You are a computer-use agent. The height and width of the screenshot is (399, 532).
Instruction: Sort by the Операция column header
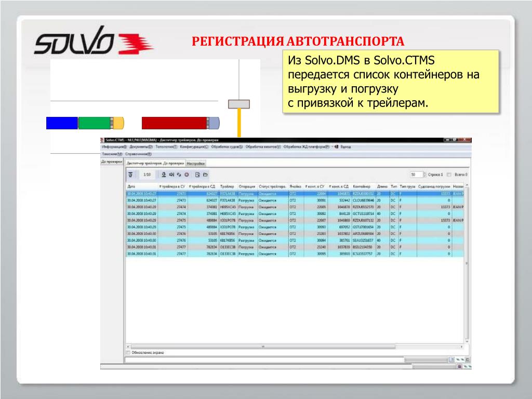[x=247, y=187]
